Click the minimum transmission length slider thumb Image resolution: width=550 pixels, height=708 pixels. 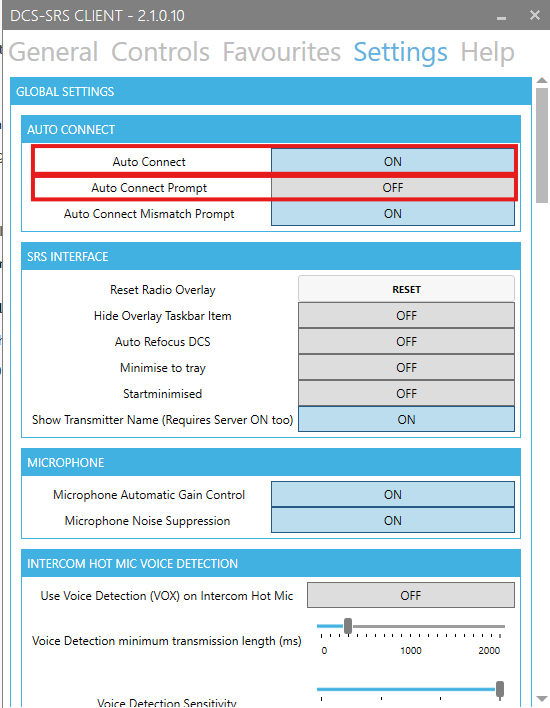(348, 626)
